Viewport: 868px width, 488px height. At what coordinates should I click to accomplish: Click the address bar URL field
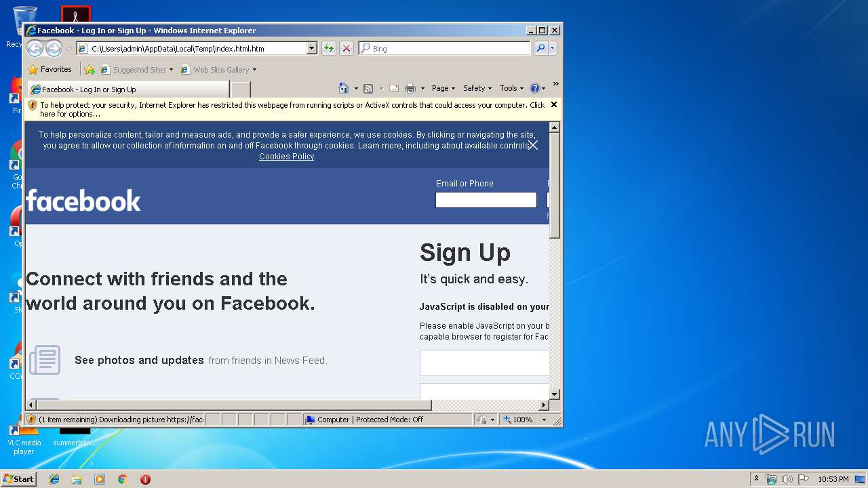click(197, 49)
